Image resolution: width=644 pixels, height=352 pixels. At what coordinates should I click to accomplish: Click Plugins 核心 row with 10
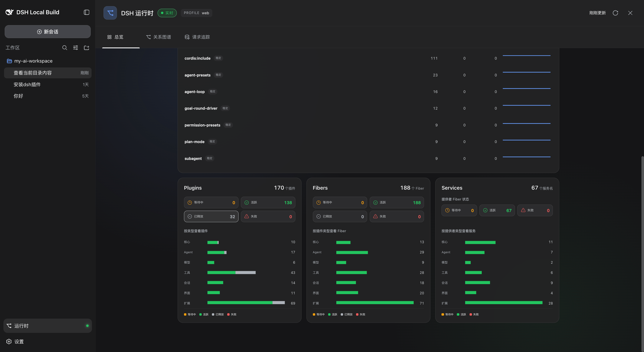click(x=240, y=242)
